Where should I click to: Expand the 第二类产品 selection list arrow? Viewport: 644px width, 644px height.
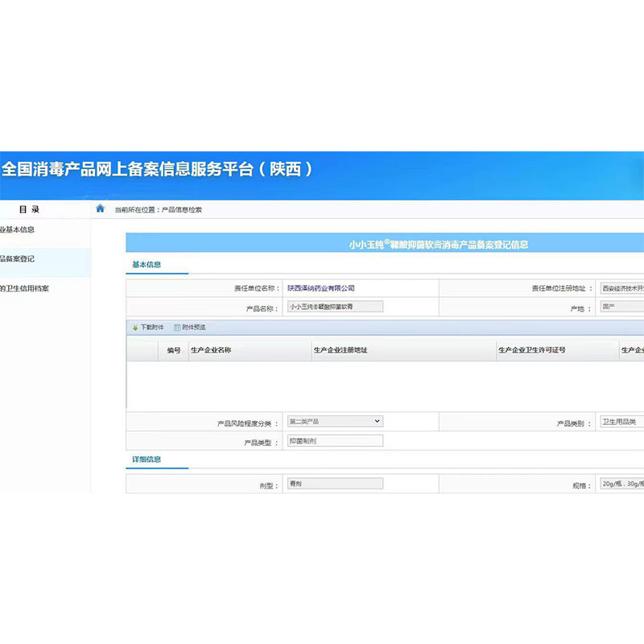click(x=378, y=420)
